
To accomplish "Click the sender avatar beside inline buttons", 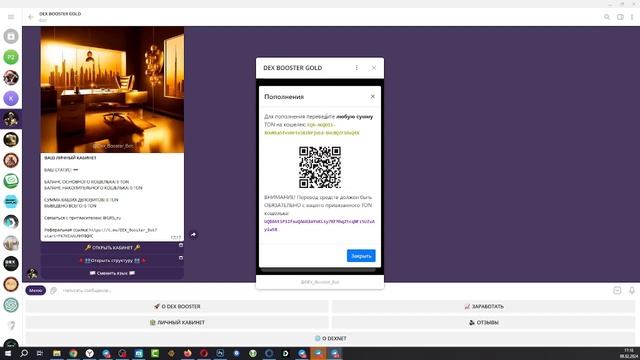I will (32, 273).
